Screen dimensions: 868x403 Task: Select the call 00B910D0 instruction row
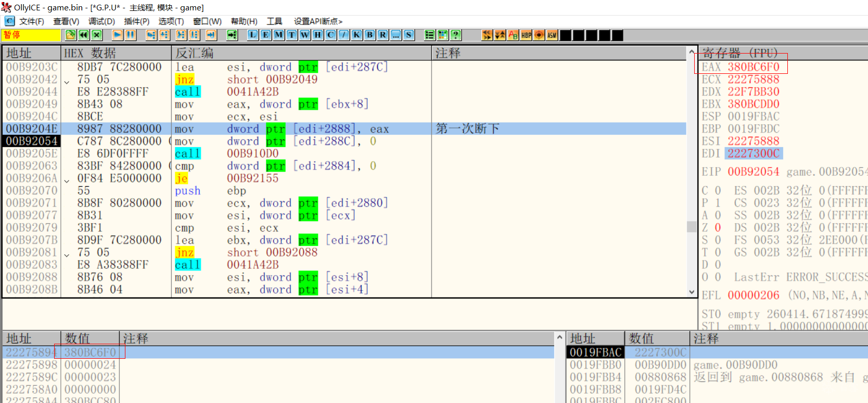tap(344, 153)
